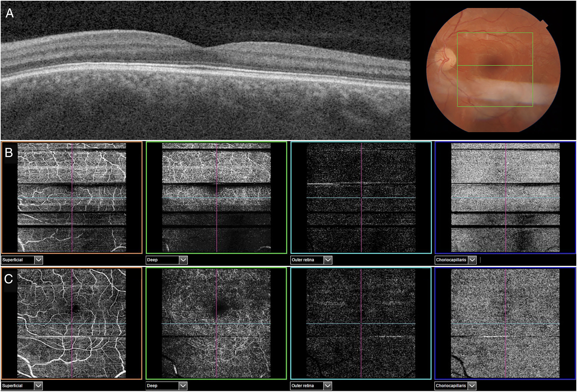The height and width of the screenshot is (392, 577).
Task: Click the row C superficial angiogram foveal center
Action: 75,308
